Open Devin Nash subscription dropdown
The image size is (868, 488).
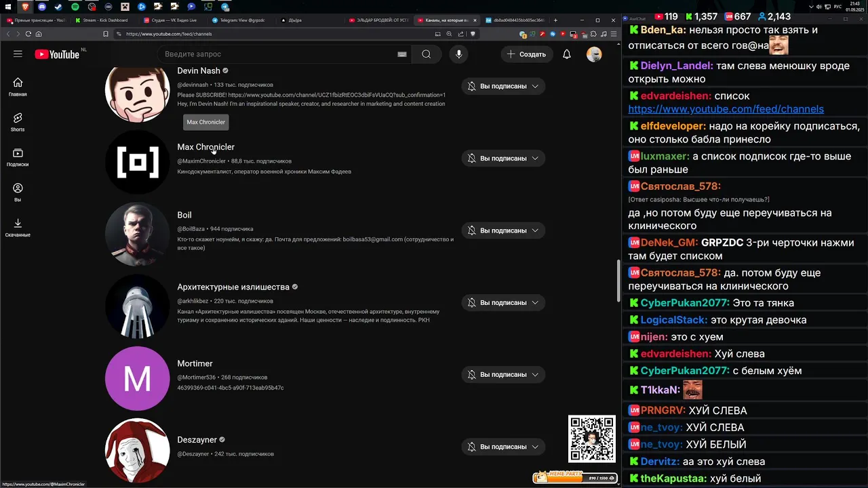503,86
